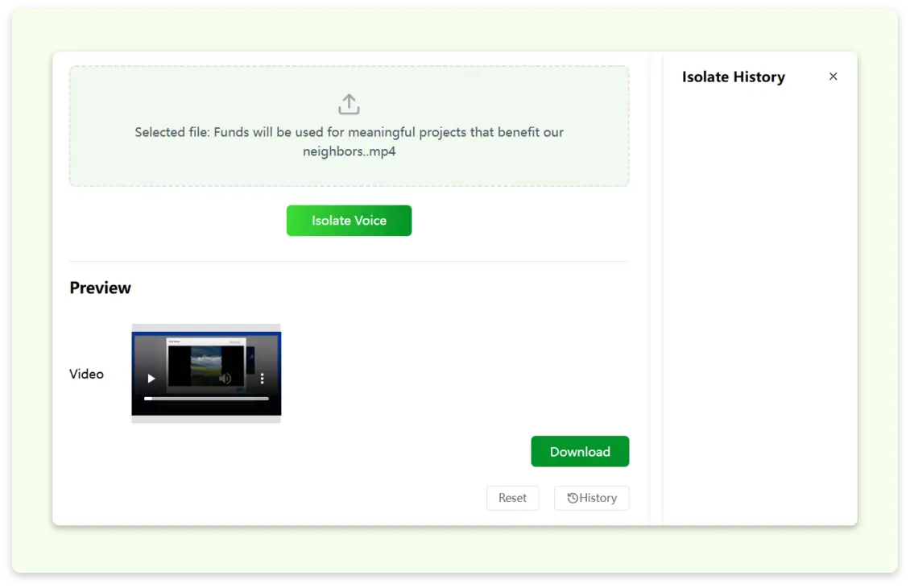Open the History button
The width and height of the screenshot is (910, 588).
(x=591, y=498)
